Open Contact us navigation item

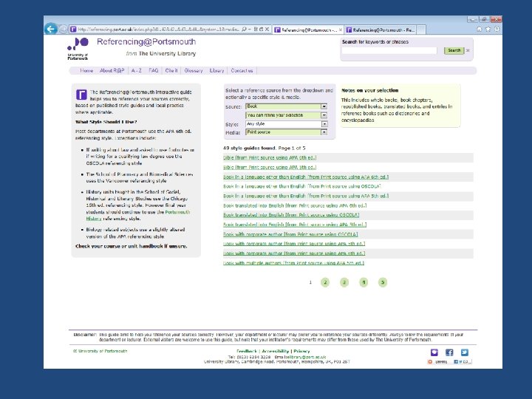pyautogui.click(x=242, y=71)
